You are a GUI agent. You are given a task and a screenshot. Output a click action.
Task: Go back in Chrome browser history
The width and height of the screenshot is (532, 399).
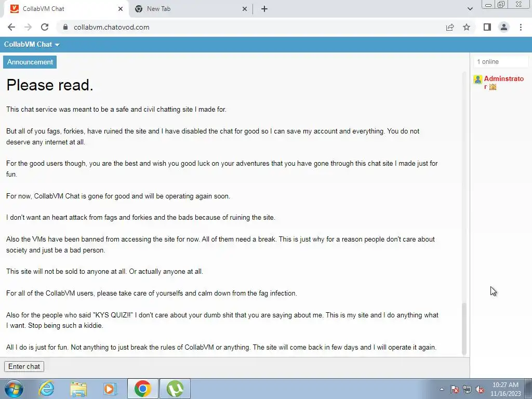click(x=11, y=27)
